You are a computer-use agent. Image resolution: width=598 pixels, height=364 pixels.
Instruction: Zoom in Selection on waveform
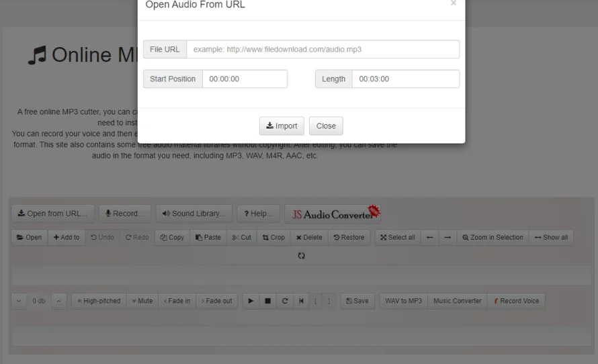493,238
